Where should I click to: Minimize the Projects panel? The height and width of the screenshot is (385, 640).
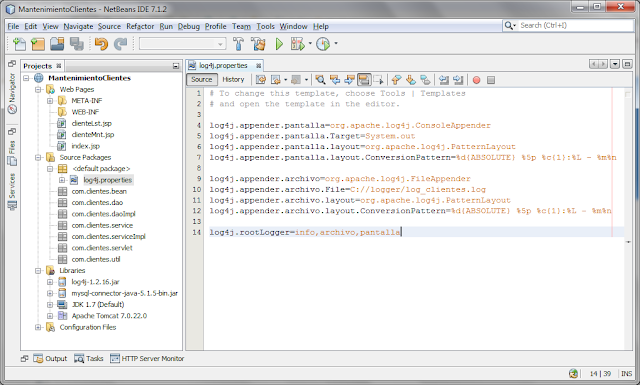(176, 66)
